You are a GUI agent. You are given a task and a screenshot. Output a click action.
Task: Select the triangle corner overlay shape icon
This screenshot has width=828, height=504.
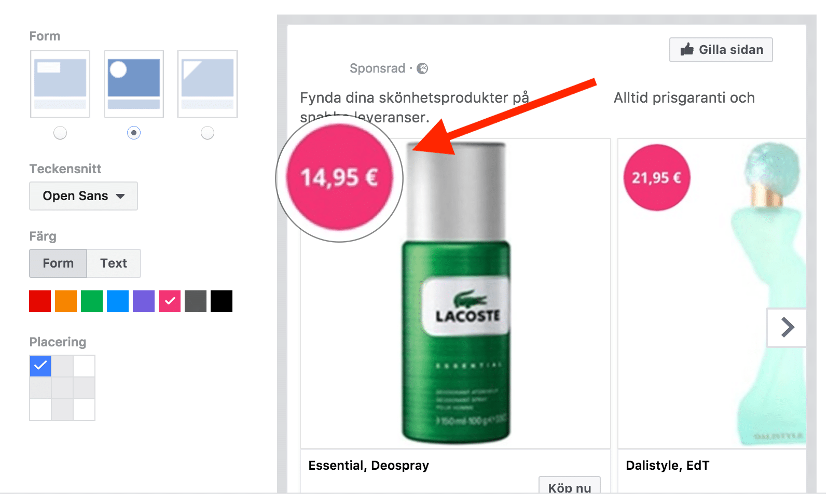pos(208,84)
